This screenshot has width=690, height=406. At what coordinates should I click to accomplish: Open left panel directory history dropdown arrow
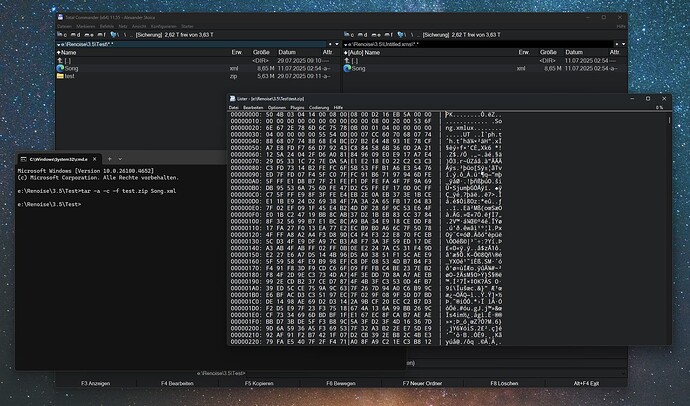[337, 44]
